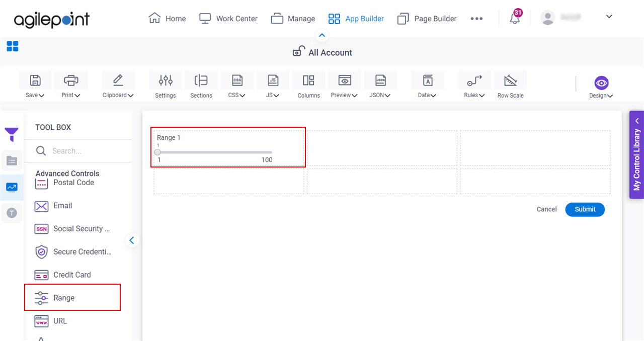The height and width of the screenshot is (341, 644).
Task: Click the Range 1 slider handle
Action: pyautogui.click(x=157, y=152)
